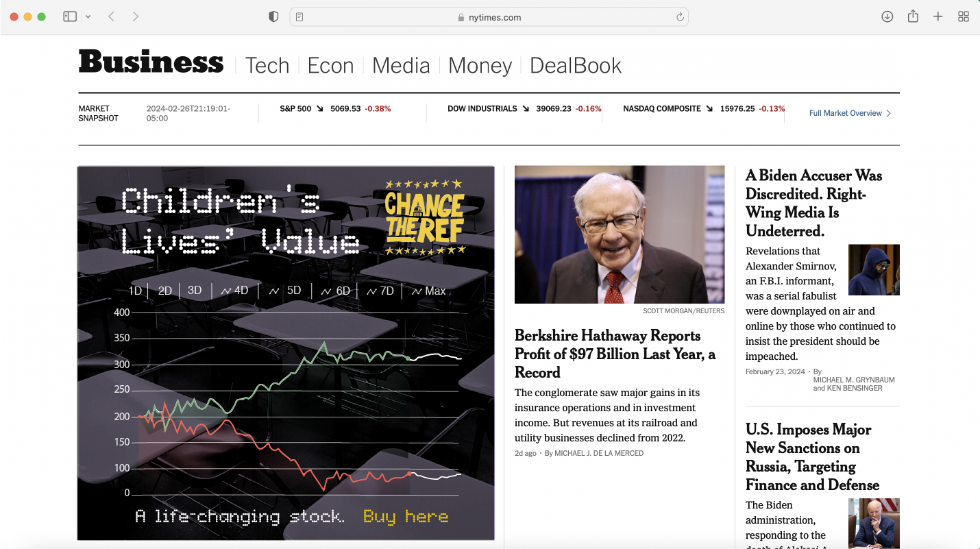Select the 1D range on the ad chart
The image size is (980, 549).
point(135,291)
